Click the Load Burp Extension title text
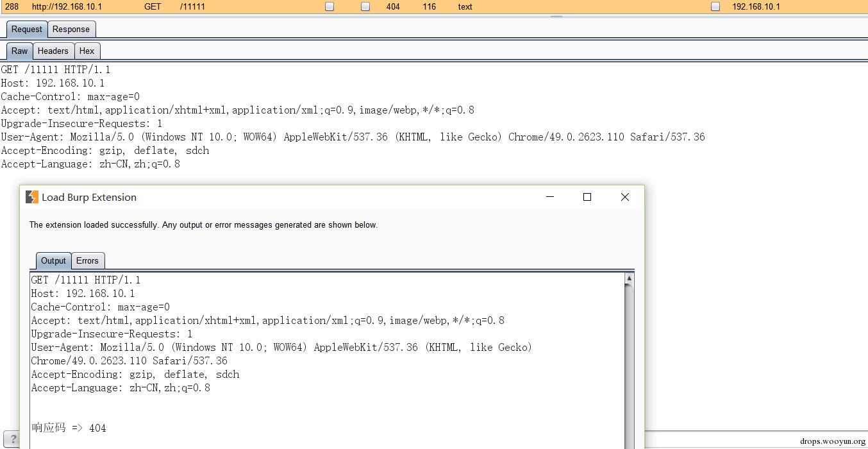The image size is (868, 449). [89, 197]
